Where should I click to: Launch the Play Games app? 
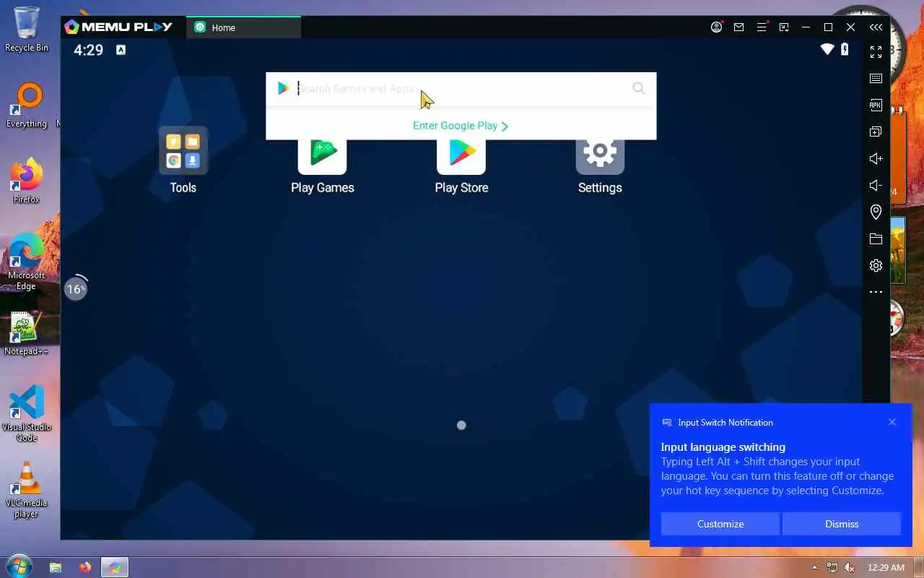coord(322,165)
